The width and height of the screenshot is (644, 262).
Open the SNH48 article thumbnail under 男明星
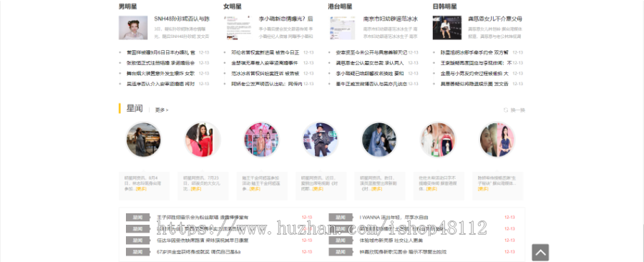pyautogui.click(x=133, y=27)
